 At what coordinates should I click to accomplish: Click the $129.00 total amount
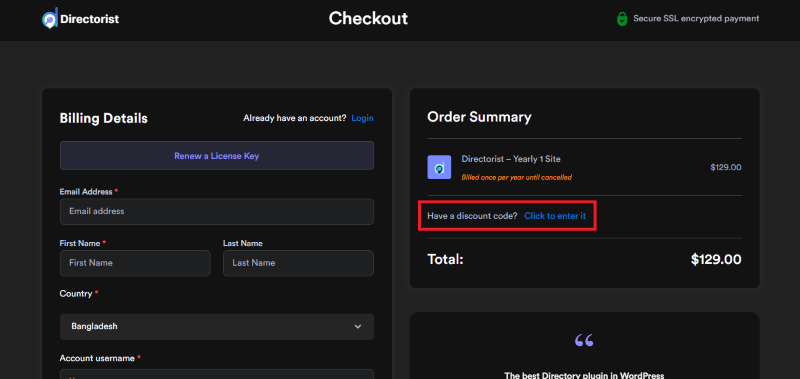coord(716,260)
